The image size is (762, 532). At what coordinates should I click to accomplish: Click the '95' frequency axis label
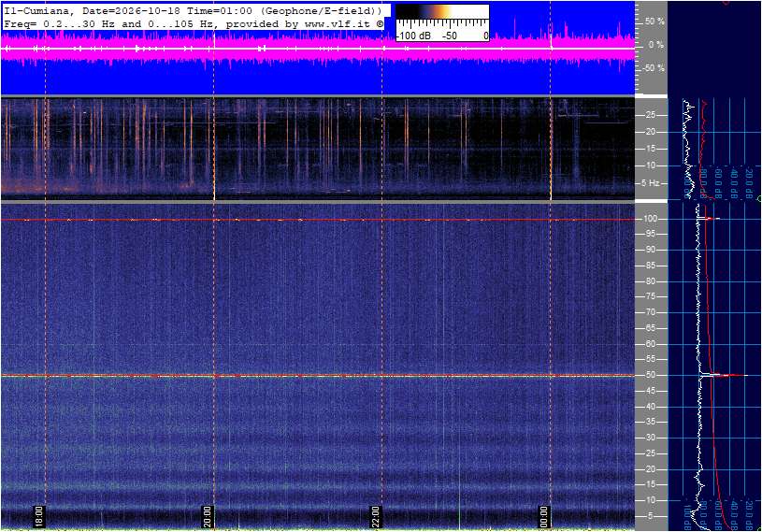click(x=650, y=234)
